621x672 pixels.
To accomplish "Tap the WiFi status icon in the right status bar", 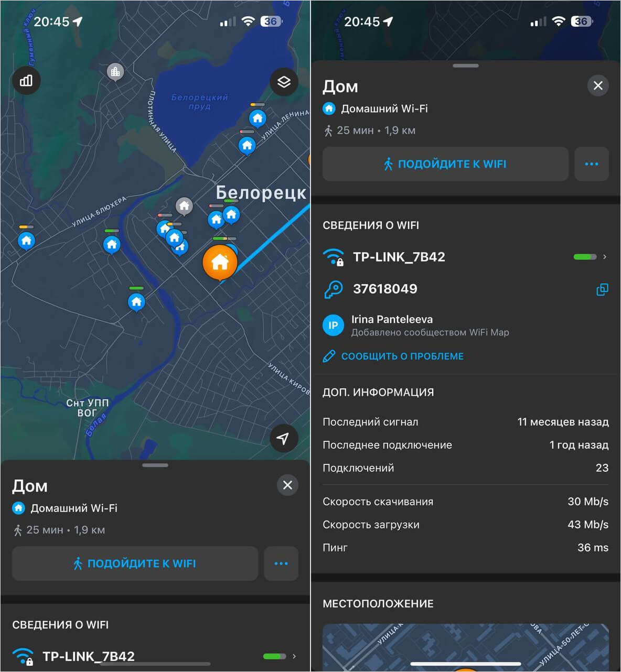I will 559,21.
